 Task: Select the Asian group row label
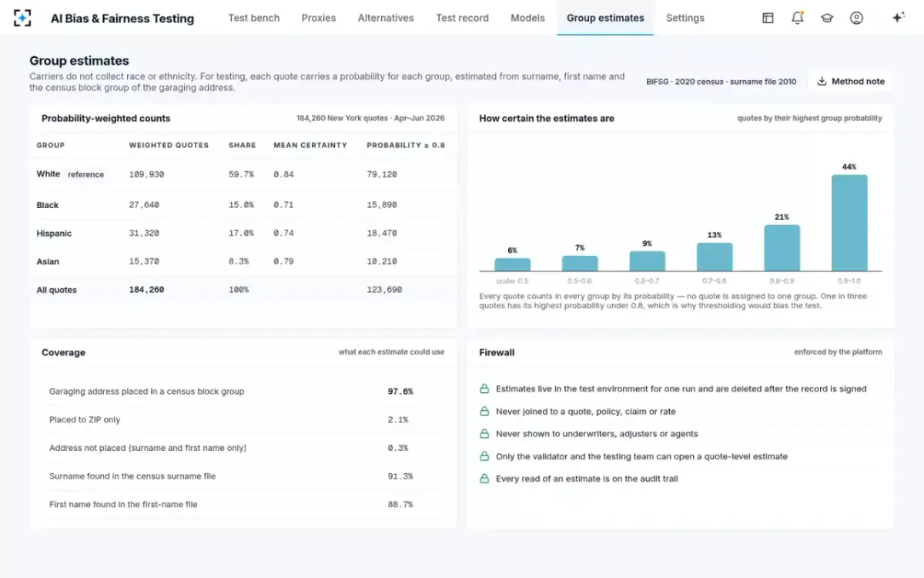pos(48,261)
